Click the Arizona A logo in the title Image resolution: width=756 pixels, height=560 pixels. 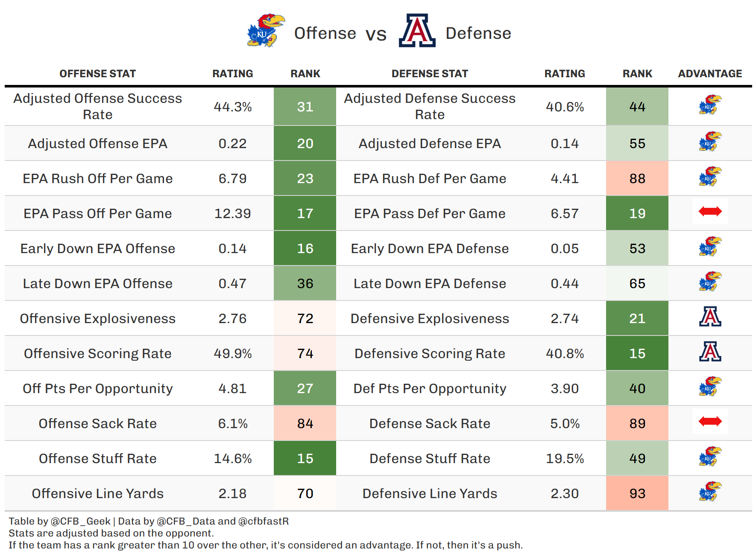point(417,31)
